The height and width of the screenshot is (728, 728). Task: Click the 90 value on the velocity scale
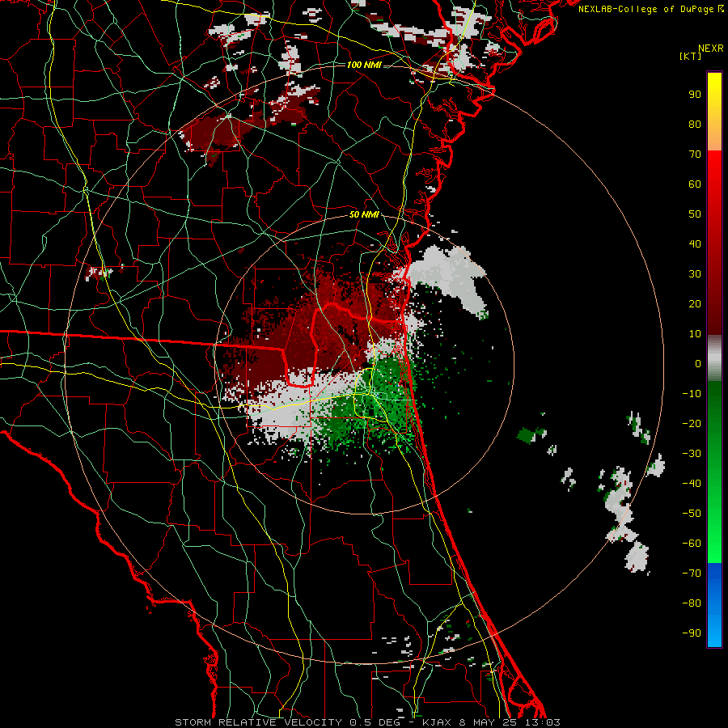pos(695,95)
